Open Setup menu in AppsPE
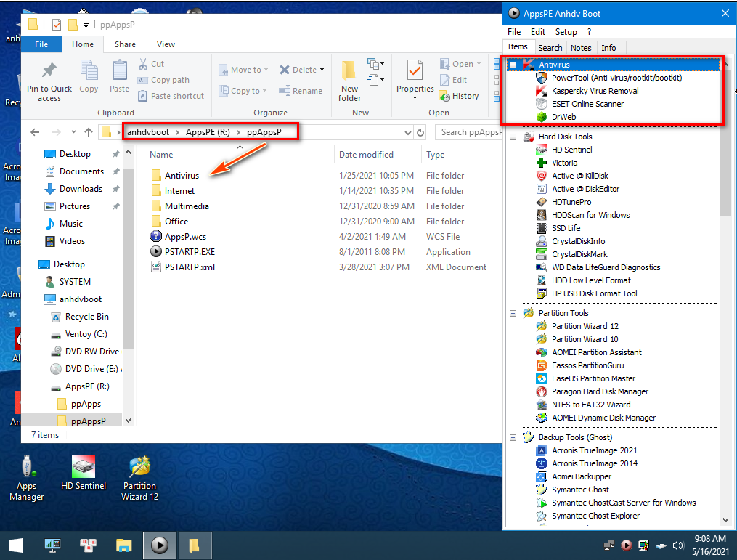The image size is (737, 560). click(566, 32)
